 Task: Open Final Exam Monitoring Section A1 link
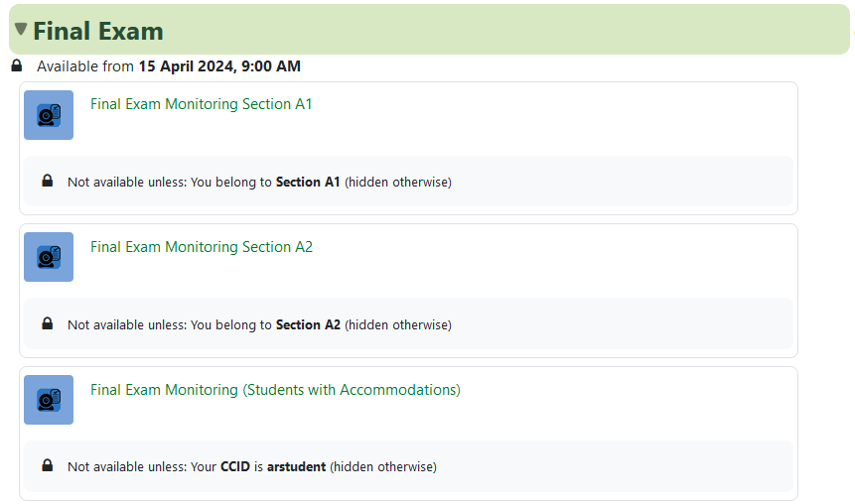[201, 104]
